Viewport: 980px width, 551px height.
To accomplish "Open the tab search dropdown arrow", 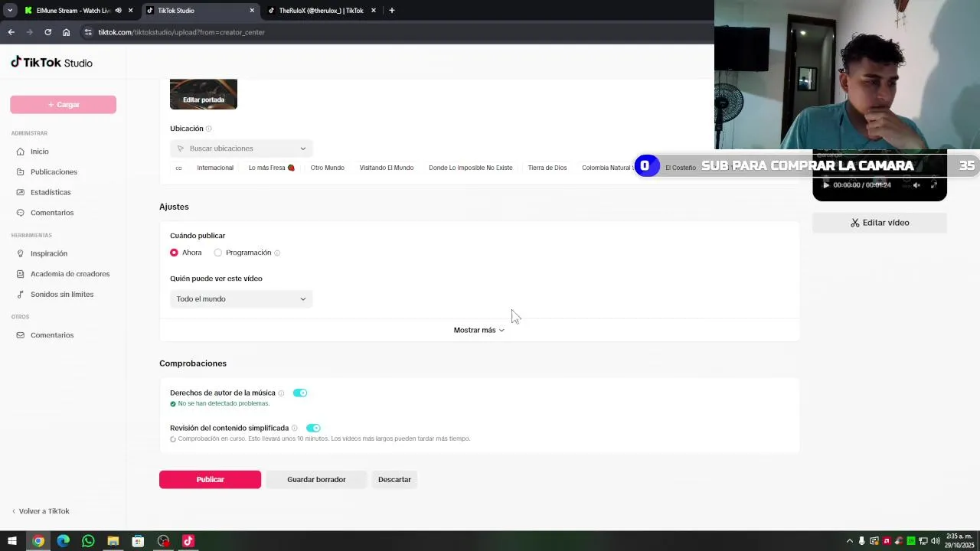I will (x=10, y=11).
